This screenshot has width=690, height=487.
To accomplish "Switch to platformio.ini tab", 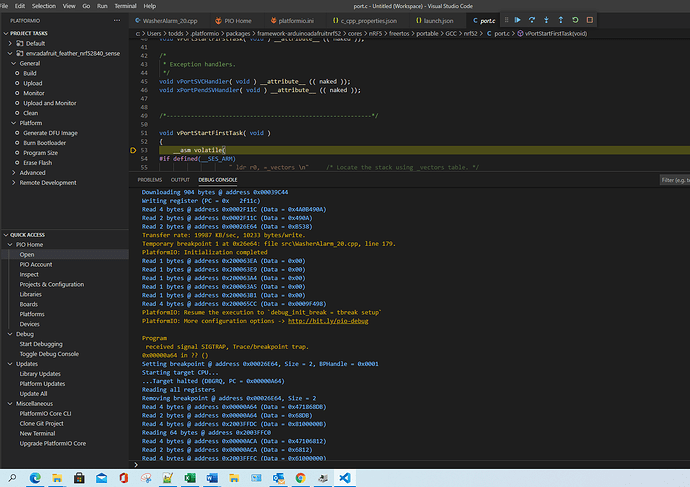I will click(x=296, y=21).
